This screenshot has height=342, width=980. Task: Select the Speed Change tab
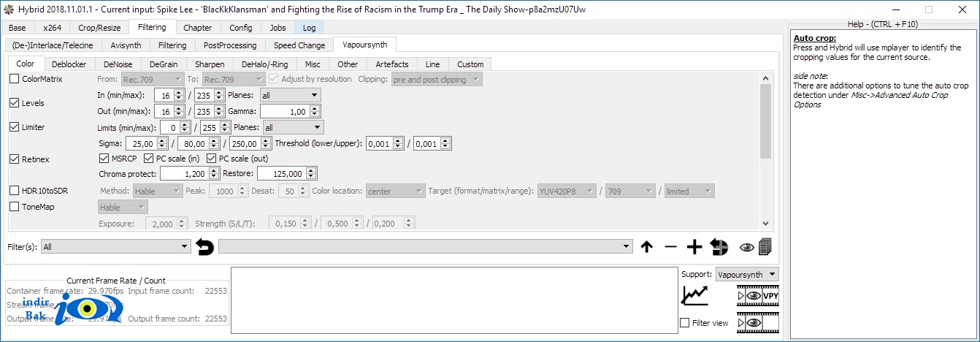(299, 45)
